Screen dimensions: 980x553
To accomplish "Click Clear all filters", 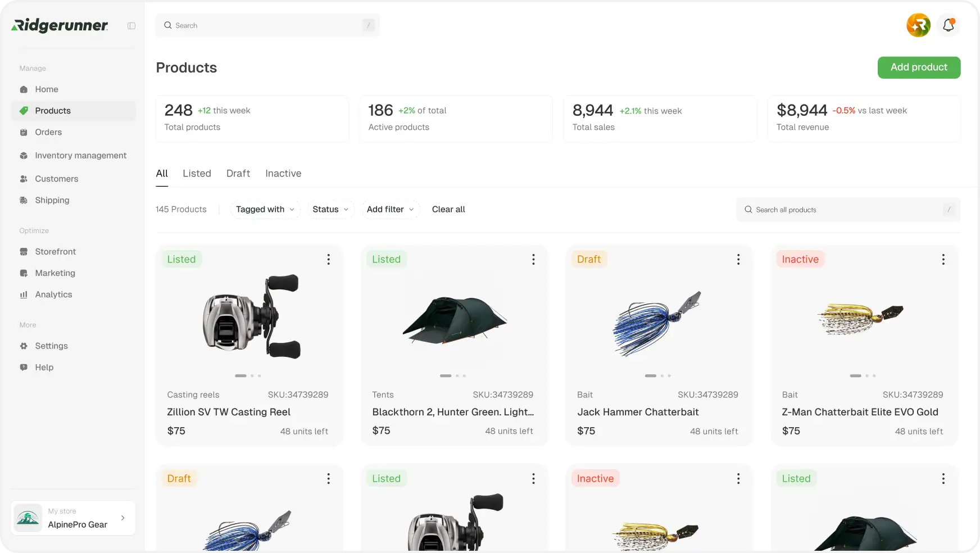I will click(x=448, y=209).
